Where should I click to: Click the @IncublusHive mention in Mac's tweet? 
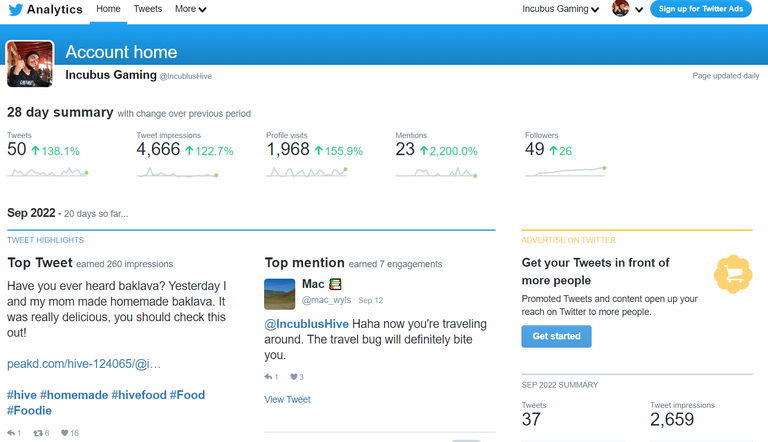pyautogui.click(x=307, y=324)
